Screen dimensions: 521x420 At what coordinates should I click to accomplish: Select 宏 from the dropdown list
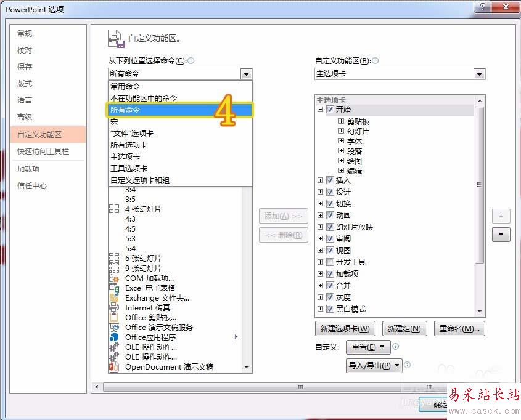click(x=180, y=122)
